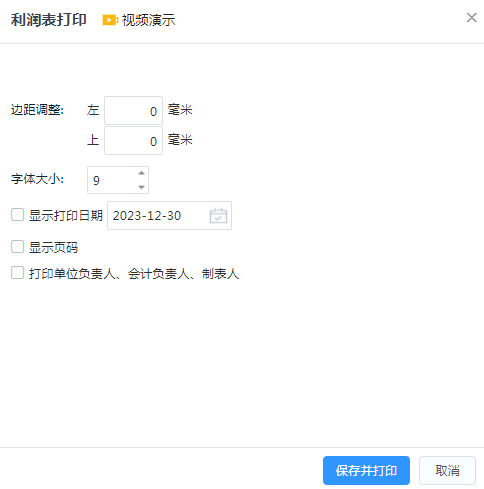Decrease font size with down arrow
The height and width of the screenshot is (489, 484).
point(141,187)
